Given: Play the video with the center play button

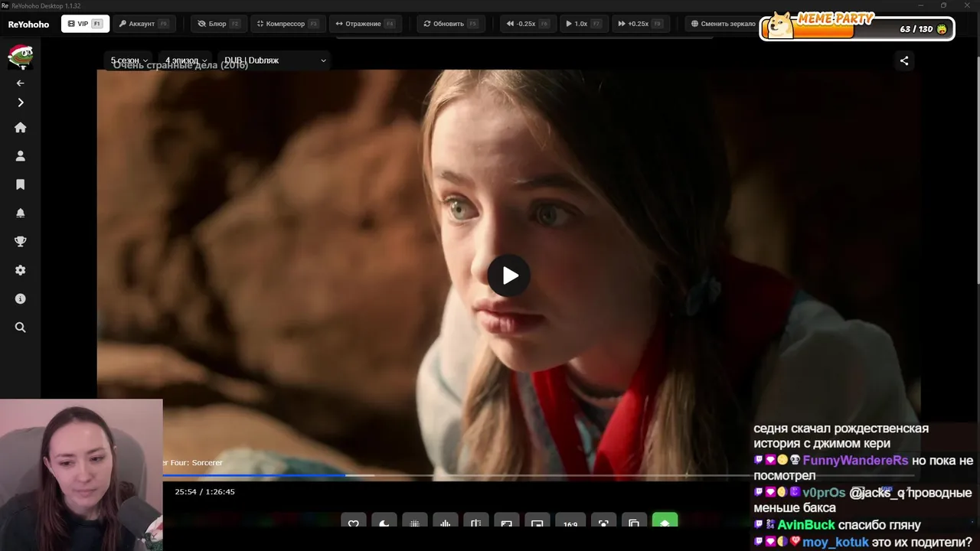Looking at the screenshot, I should pos(509,275).
